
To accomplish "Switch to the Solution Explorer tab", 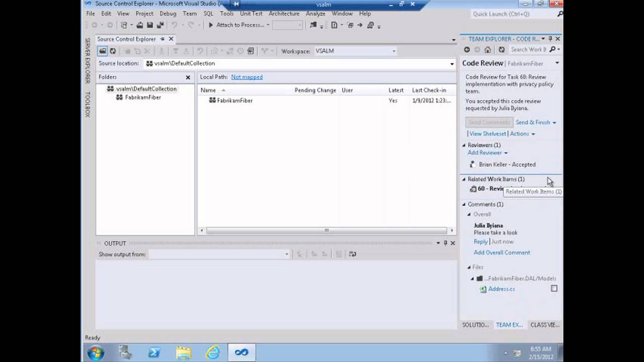I will 475,325.
